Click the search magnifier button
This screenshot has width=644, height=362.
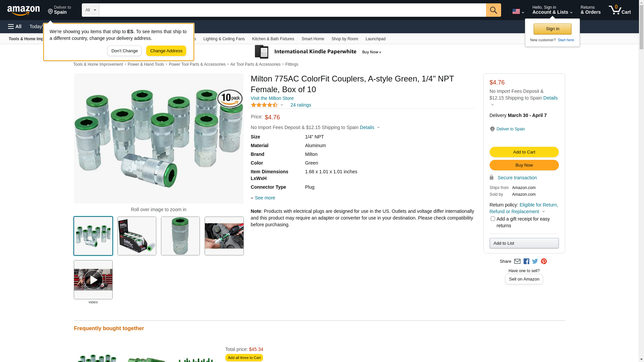point(493,10)
